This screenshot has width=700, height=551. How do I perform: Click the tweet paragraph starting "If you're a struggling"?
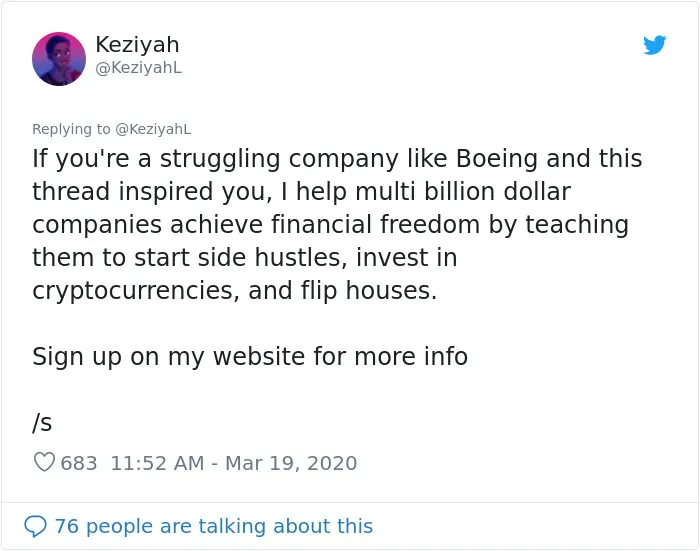337,224
